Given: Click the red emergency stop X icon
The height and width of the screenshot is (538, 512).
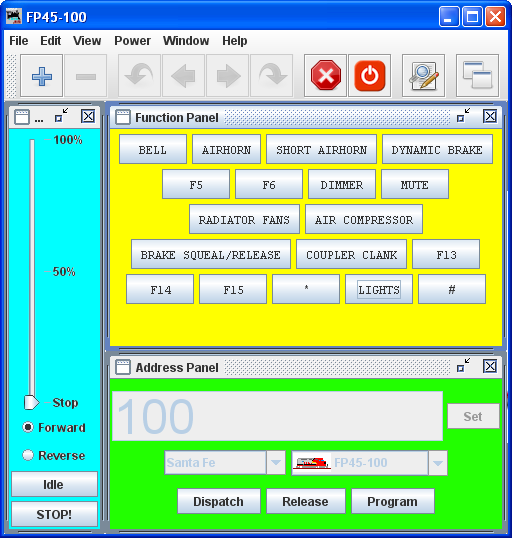Looking at the screenshot, I should (325, 76).
